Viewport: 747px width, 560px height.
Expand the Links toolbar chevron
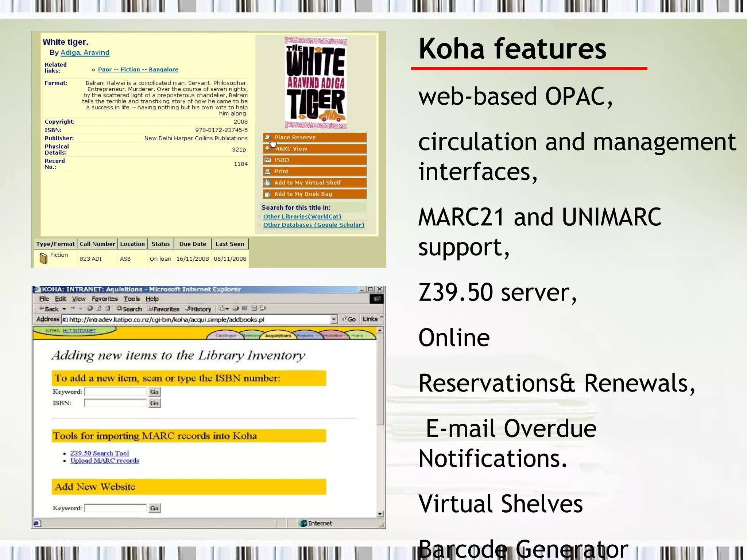point(381,317)
